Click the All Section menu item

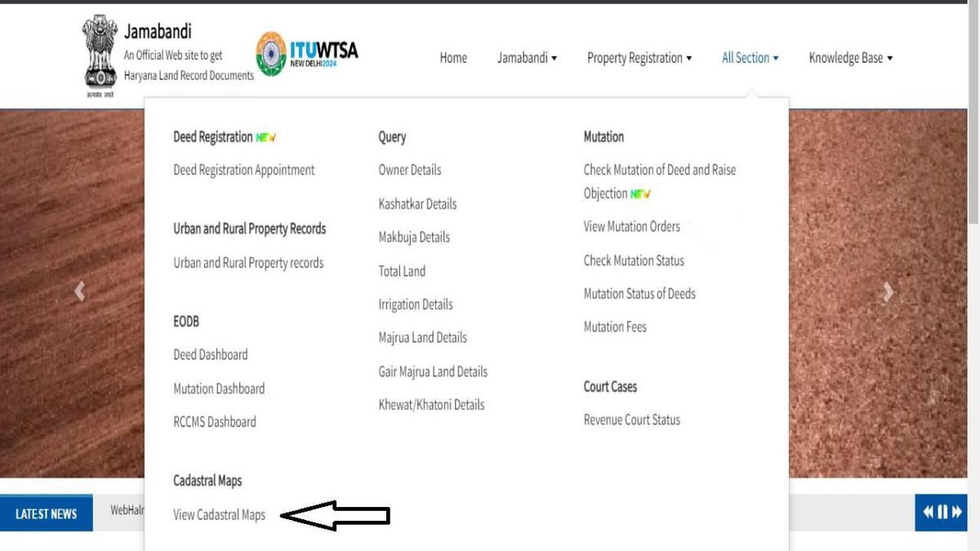click(750, 58)
